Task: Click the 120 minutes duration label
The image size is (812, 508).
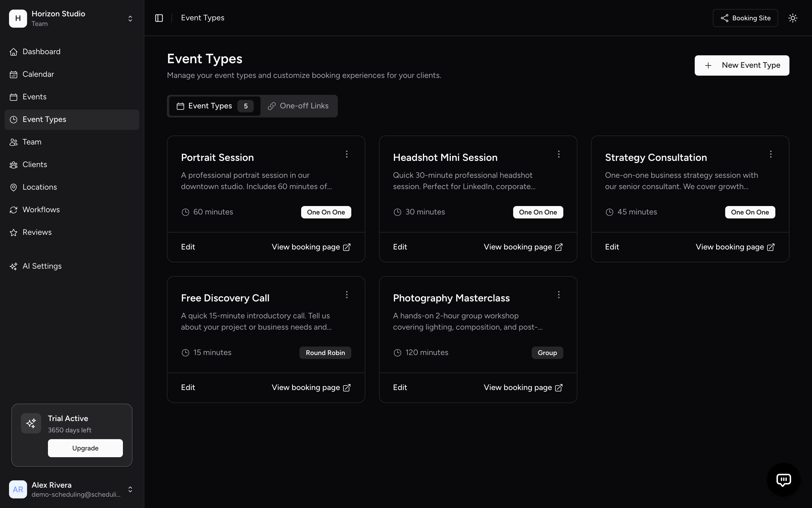Action: click(x=427, y=352)
